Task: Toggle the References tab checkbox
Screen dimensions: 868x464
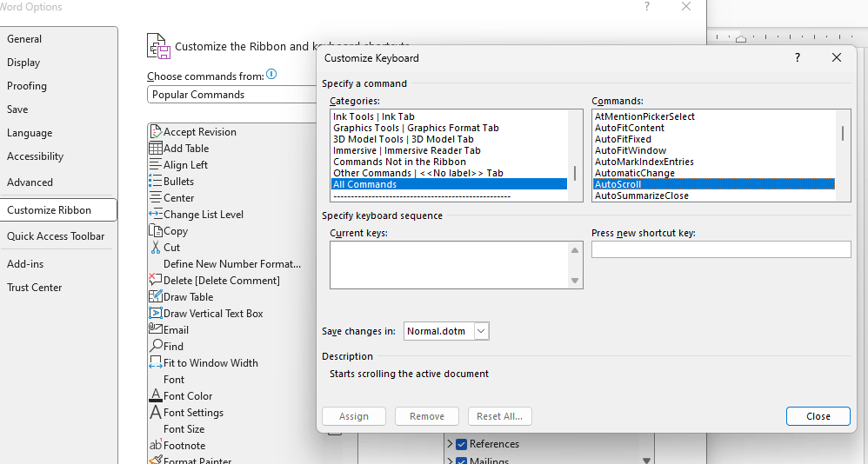Action: click(x=461, y=444)
